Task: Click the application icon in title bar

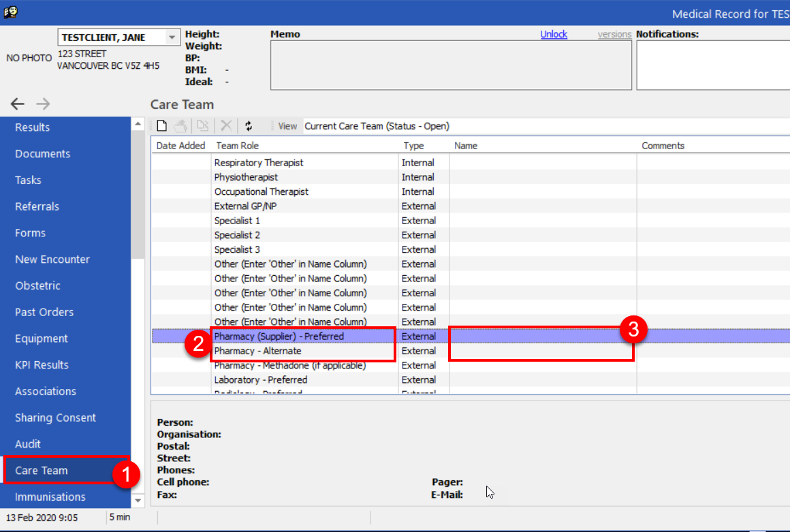Action: [10, 12]
